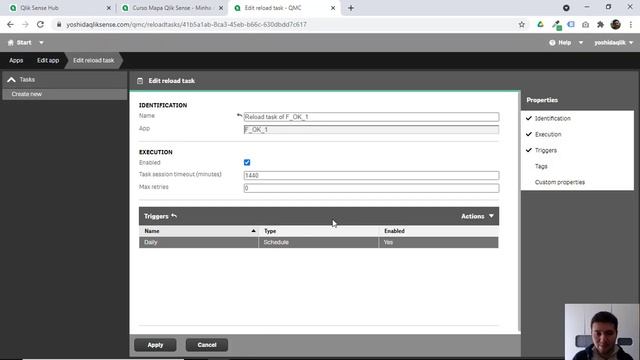
Task: Collapse the Tasks panel chevron
Action: pos(11,80)
